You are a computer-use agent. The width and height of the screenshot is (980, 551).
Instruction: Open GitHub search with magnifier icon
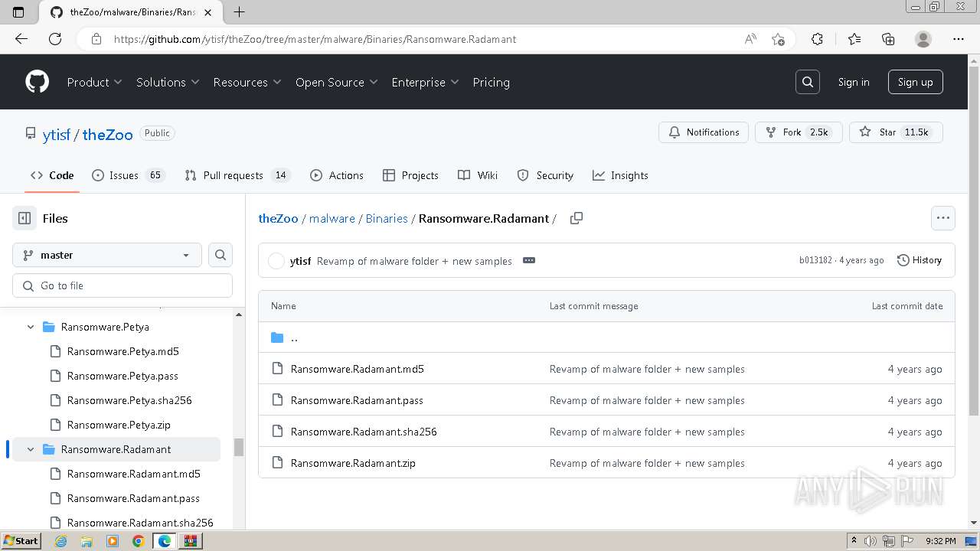(x=807, y=82)
